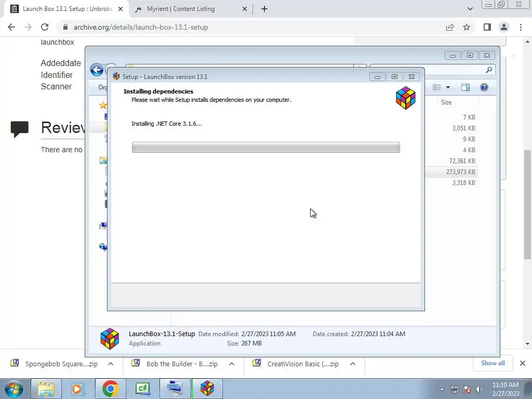Image resolution: width=532 pixels, height=399 pixels.
Task: Open the volume speaker tray icon
Action: [480, 390]
